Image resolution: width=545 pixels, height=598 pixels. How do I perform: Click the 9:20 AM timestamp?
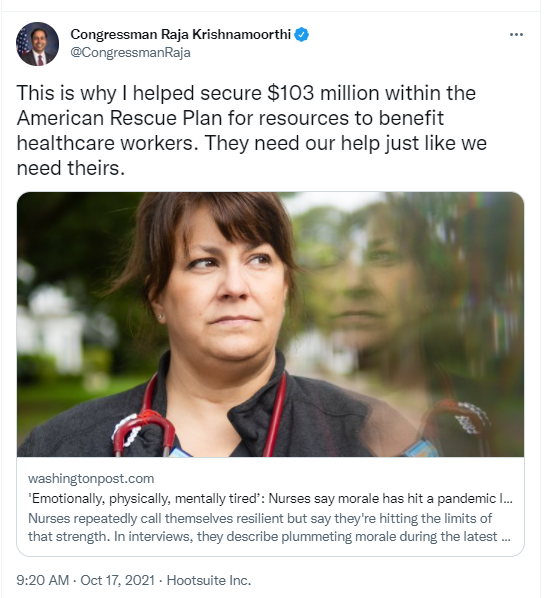click(42, 580)
